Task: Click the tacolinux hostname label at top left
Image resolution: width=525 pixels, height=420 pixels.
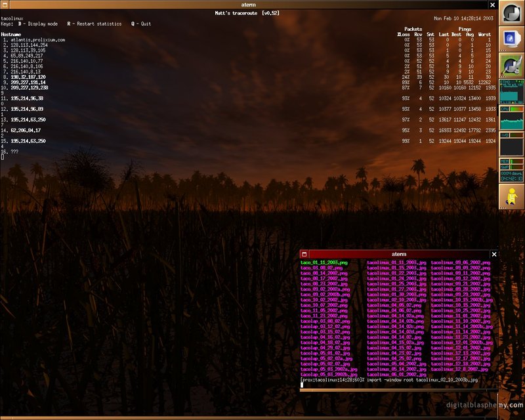Action: 12,18
